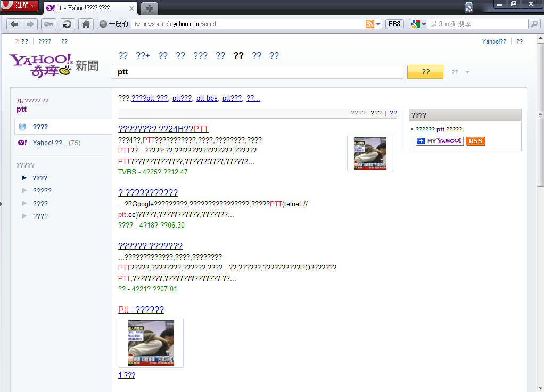544x392 pixels.
Task: Click the large Ptt video thumbnail
Action: click(151, 343)
